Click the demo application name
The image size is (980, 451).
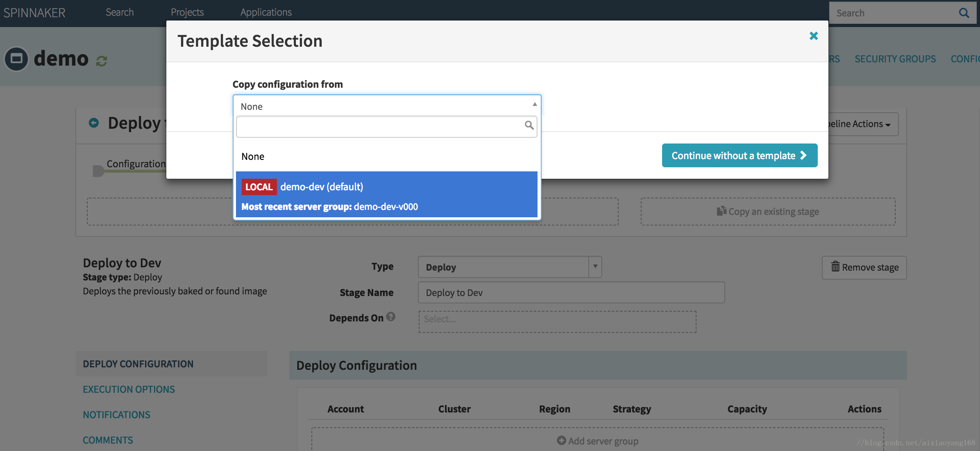coord(61,58)
